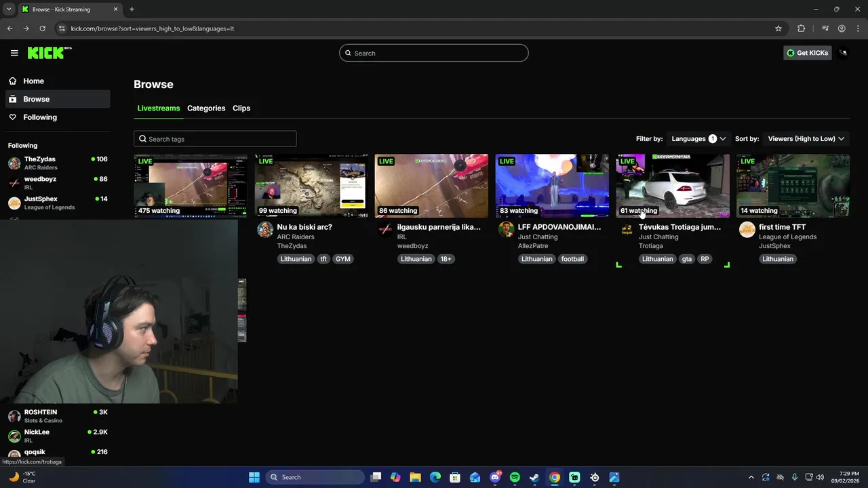Select the 'gta' tag chip
The image size is (868, 488).
[687, 259]
